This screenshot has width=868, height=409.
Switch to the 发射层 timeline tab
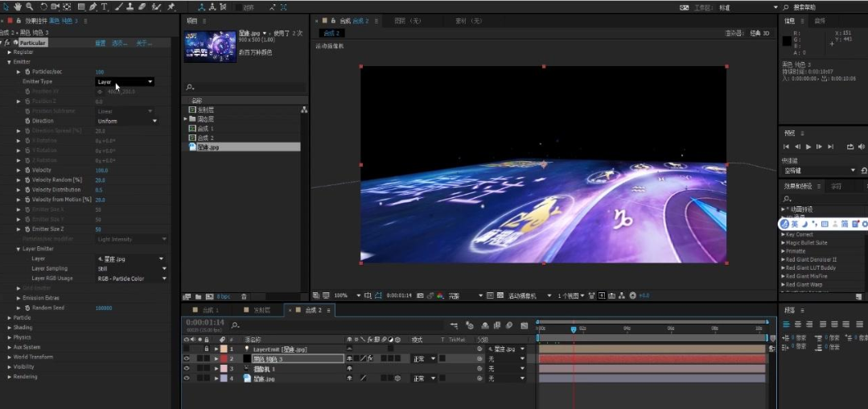[x=261, y=310]
